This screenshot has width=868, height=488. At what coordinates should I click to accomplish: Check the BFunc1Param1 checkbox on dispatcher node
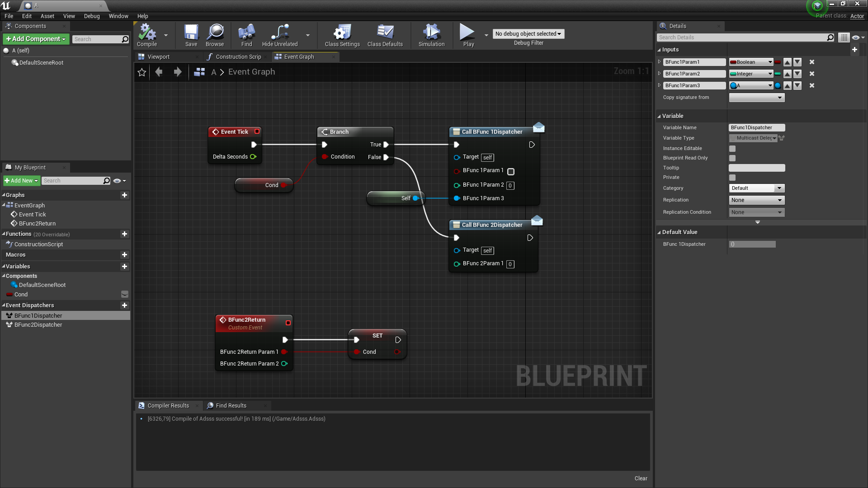(511, 172)
